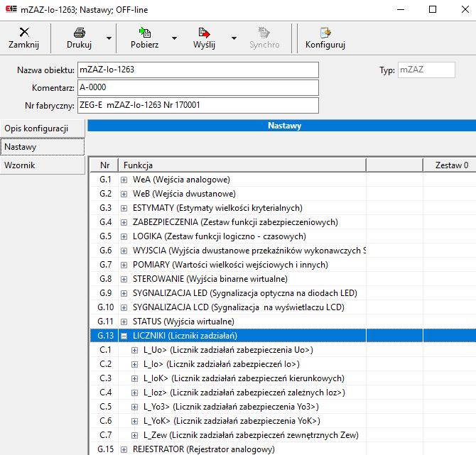The image size is (476, 455).
Task: Expand the G.4 ZABEZPIECZENIA node
Action: pyautogui.click(x=124, y=223)
